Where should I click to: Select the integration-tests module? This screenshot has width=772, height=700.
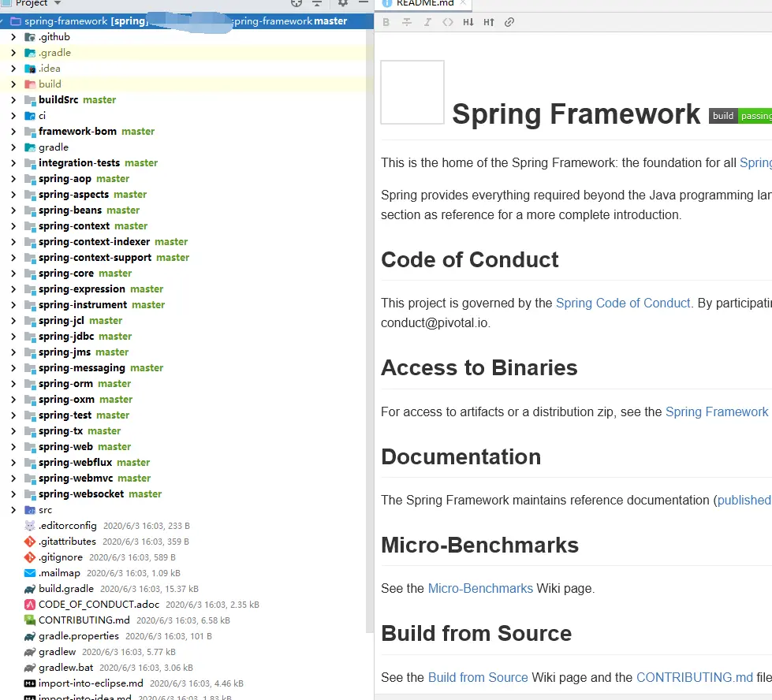click(79, 163)
